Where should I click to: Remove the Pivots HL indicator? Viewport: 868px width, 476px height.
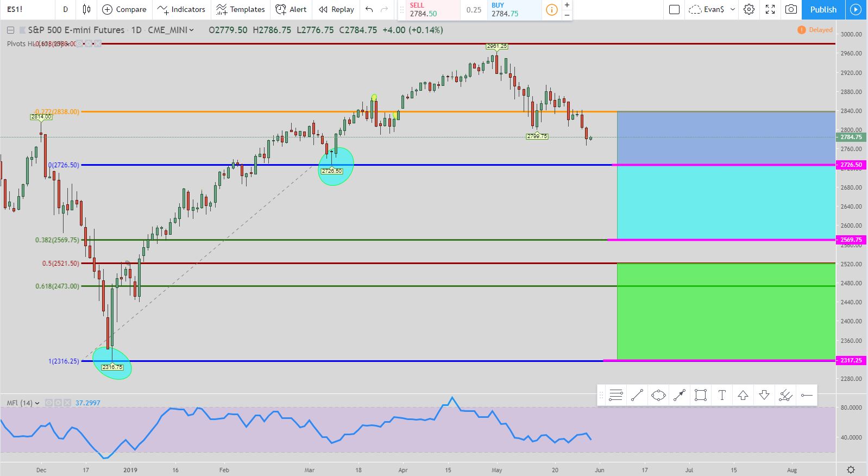click(x=98, y=43)
